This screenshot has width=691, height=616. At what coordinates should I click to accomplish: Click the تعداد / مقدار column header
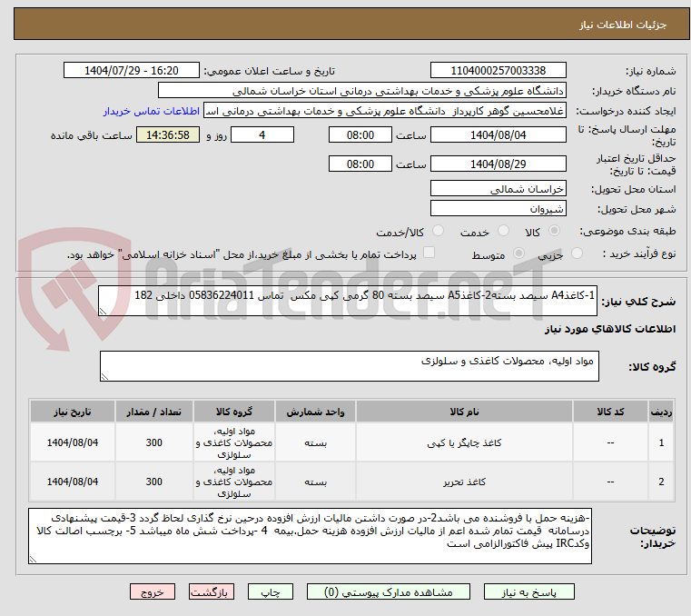click(x=153, y=412)
